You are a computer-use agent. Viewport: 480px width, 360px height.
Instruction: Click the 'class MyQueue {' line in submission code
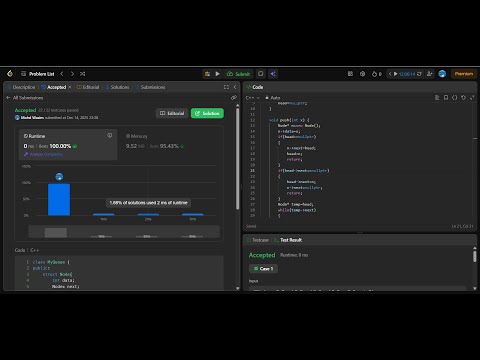[x=51, y=262]
